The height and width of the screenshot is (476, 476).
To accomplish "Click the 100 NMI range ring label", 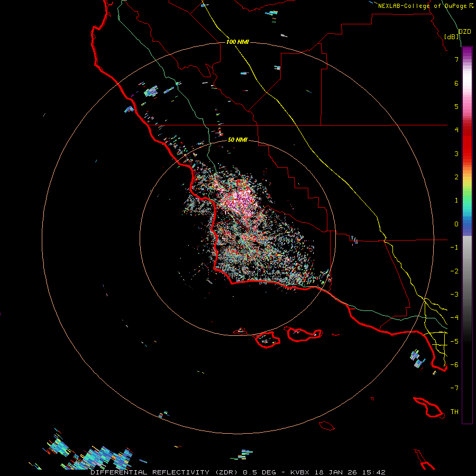I will coord(237,42).
